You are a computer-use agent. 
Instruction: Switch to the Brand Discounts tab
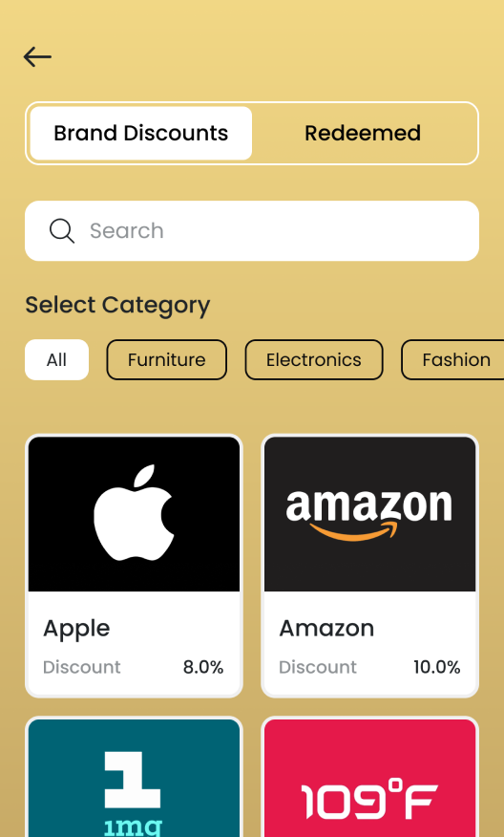click(x=141, y=134)
